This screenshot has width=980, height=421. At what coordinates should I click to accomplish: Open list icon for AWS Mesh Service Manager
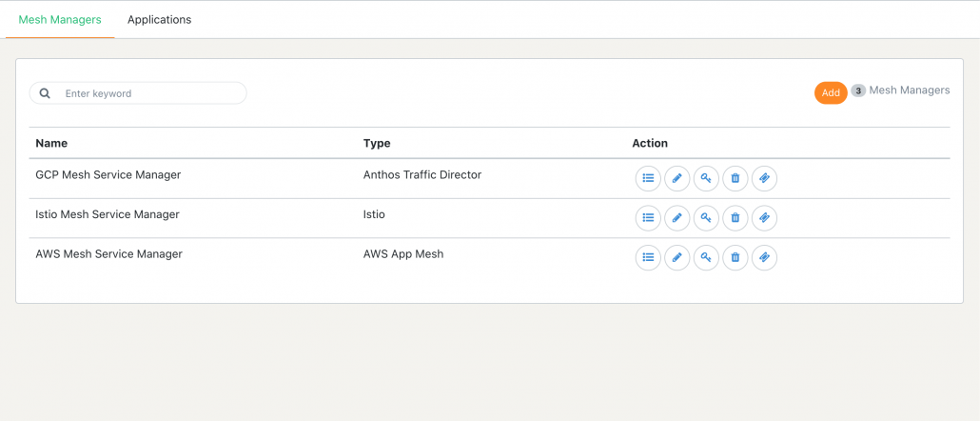coord(648,257)
